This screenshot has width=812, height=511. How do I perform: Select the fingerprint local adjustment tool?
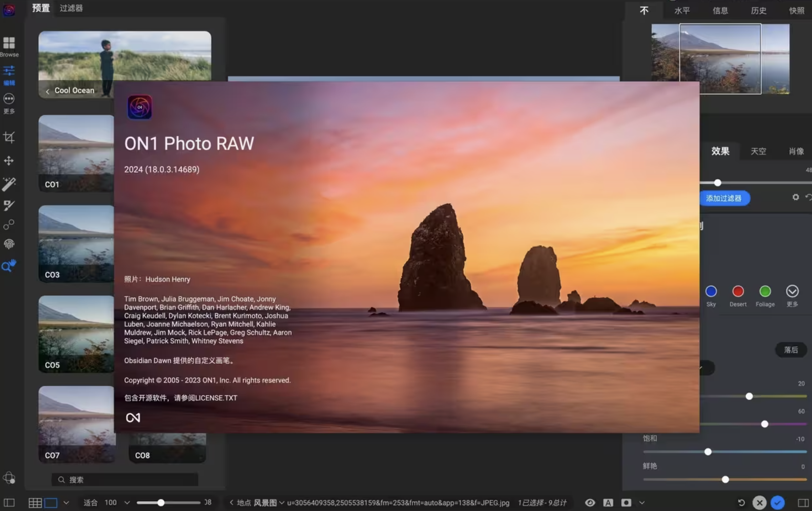9,244
